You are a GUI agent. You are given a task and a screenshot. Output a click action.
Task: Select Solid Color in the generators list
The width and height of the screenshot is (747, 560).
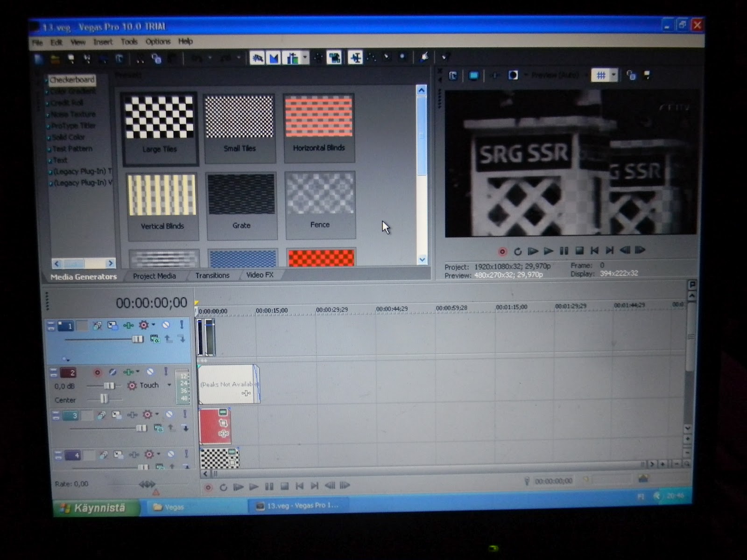[68, 137]
